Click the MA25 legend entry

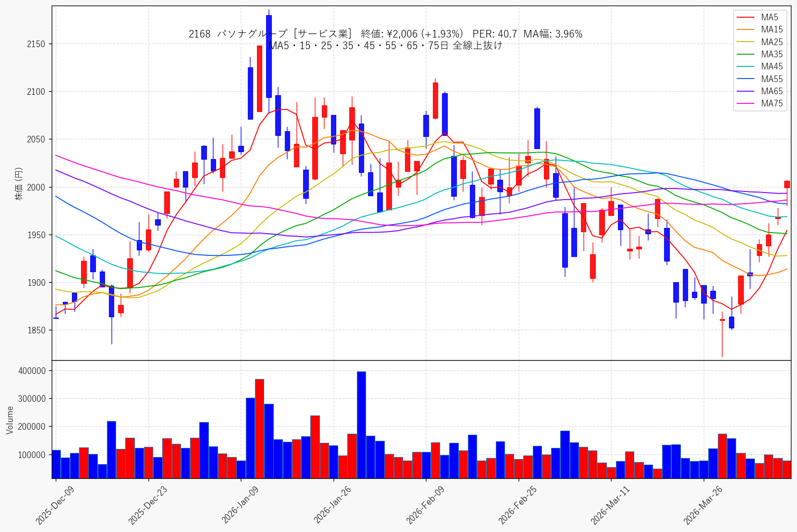[759, 42]
